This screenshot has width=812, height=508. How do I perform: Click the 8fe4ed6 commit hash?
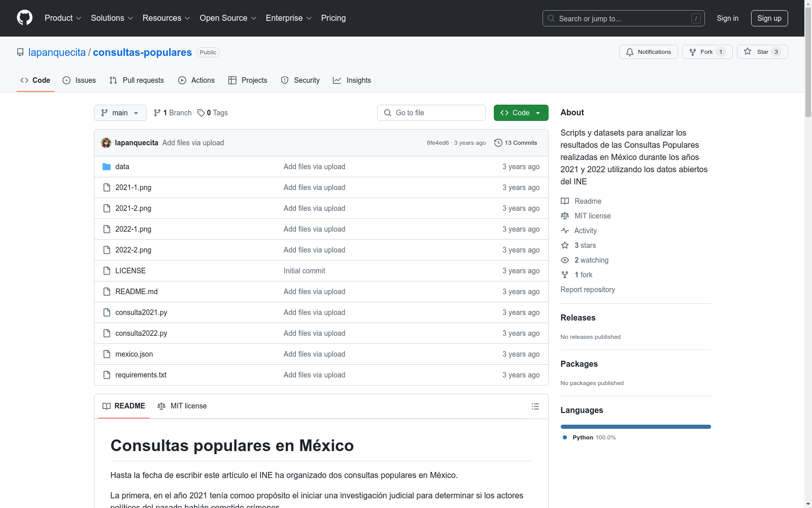(438, 143)
